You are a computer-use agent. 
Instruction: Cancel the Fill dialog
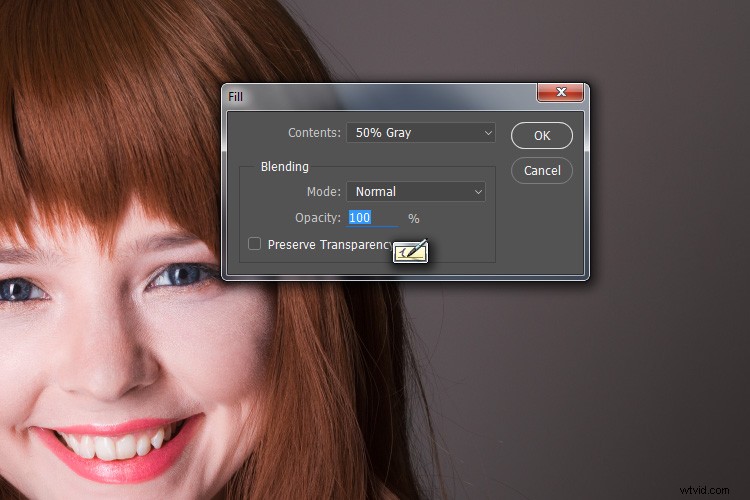tap(541, 170)
